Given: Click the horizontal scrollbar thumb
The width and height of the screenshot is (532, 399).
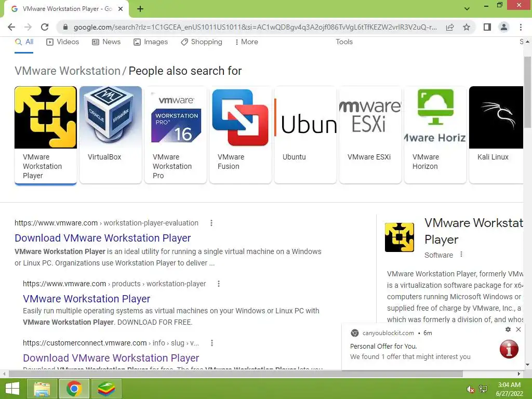Looking at the screenshot, I should pyautogui.click(x=236, y=374).
